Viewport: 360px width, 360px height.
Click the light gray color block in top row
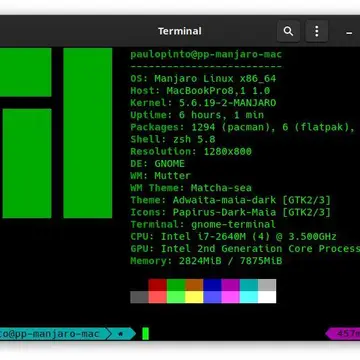coord(267,285)
